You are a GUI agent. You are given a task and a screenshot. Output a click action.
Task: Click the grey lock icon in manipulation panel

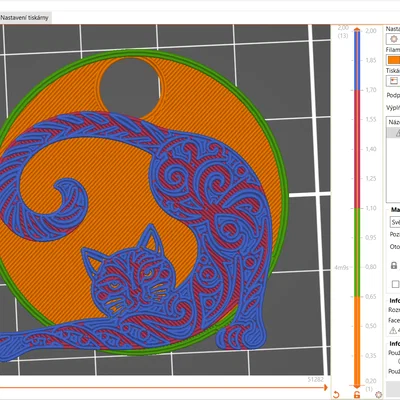click(394, 265)
